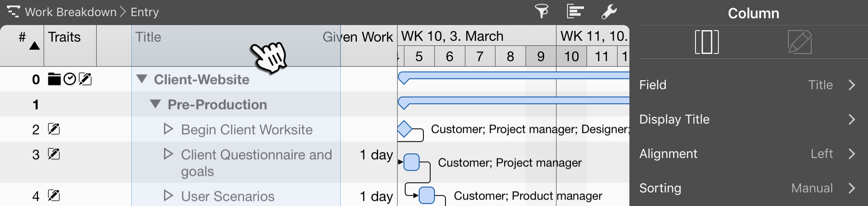Click notes icon on row 2
The height and width of the screenshot is (206, 868).
click(54, 129)
